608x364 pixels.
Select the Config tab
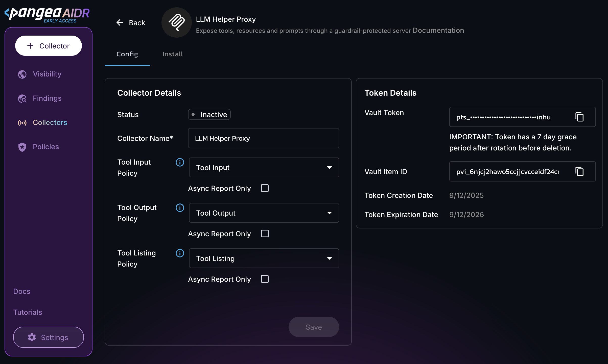pos(127,54)
